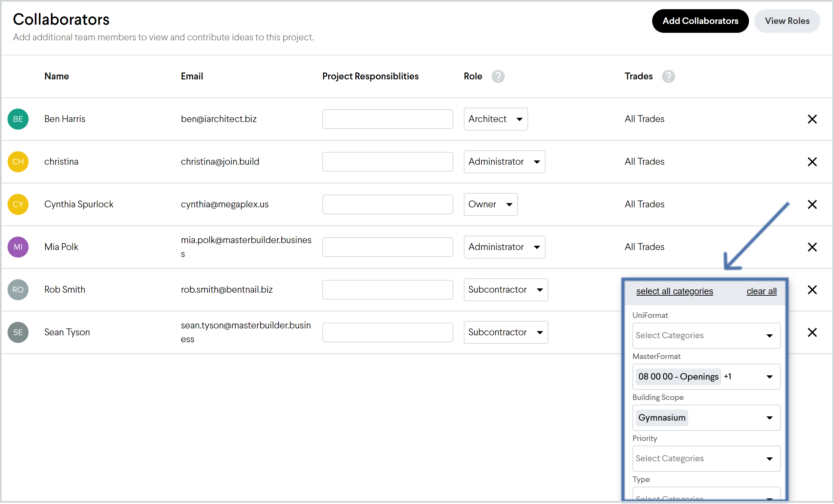
Task: Click the Gymnasium tag in Building Scope
Action: (x=662, y=418)
